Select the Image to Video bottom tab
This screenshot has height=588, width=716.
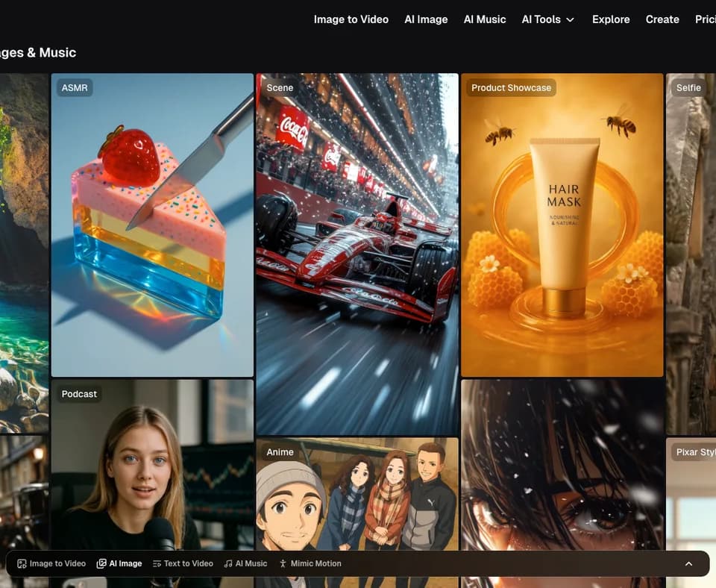[51, 563]
